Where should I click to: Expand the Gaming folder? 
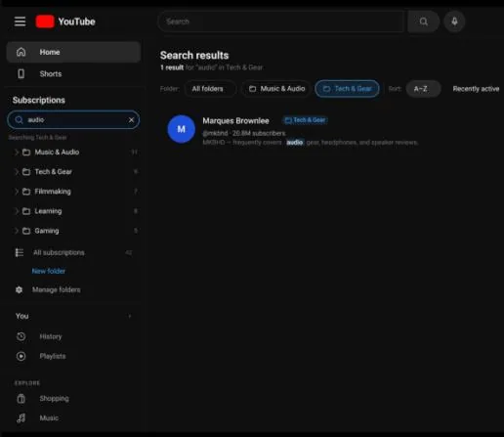click(16, 231)
